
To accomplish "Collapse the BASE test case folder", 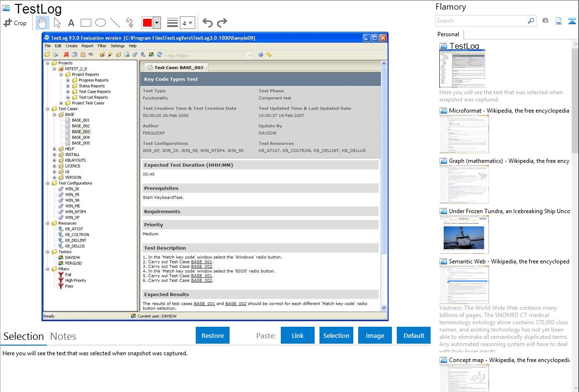I will click(x=54, y=115).
